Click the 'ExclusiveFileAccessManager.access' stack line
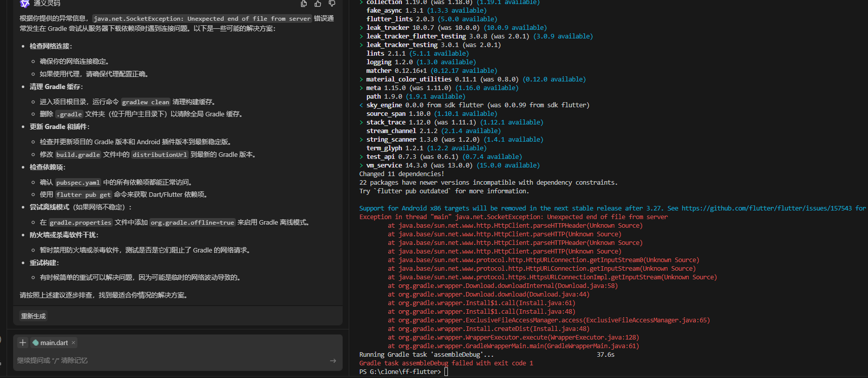The image size is (868, 378). pos(549,320)
